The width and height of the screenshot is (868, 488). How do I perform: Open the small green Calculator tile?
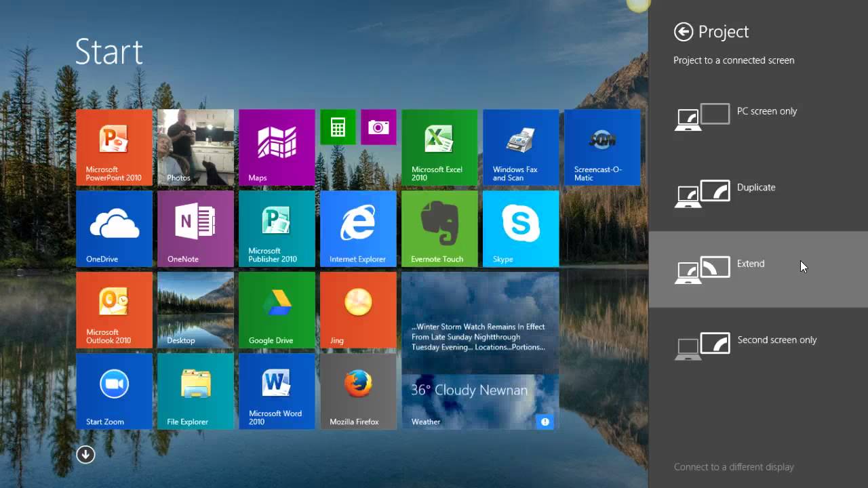pos(338,127)
